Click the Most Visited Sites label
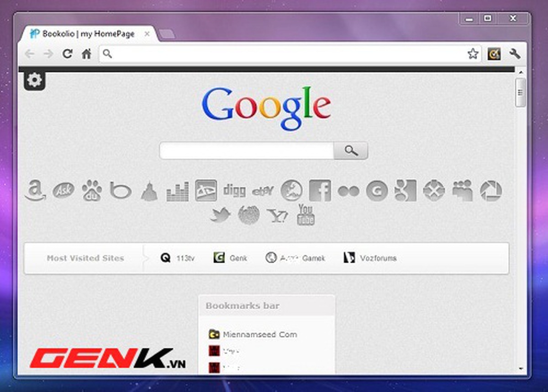The height and width of the screenshot is (392, 548). pyautogui.click(x=85, y=258)
